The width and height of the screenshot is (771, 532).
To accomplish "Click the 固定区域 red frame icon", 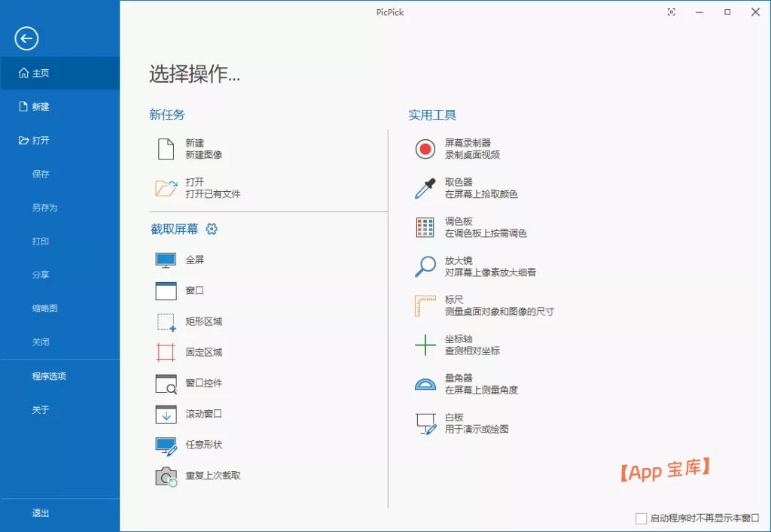I will (166, 353).
